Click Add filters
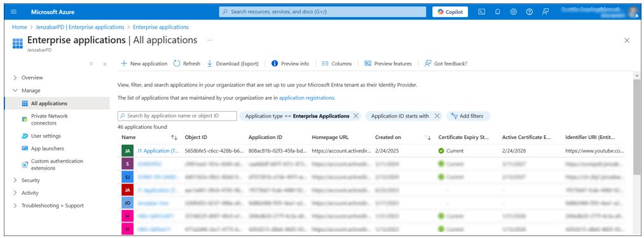 (468, 116)
